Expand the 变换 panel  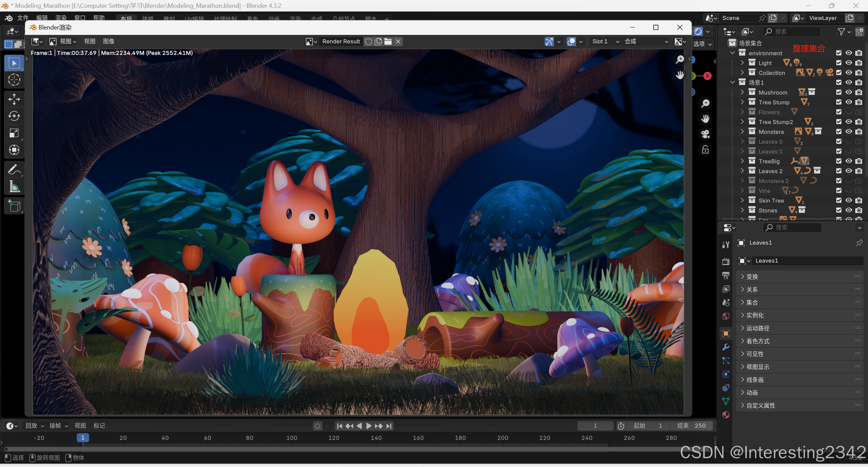coord(752,277)
